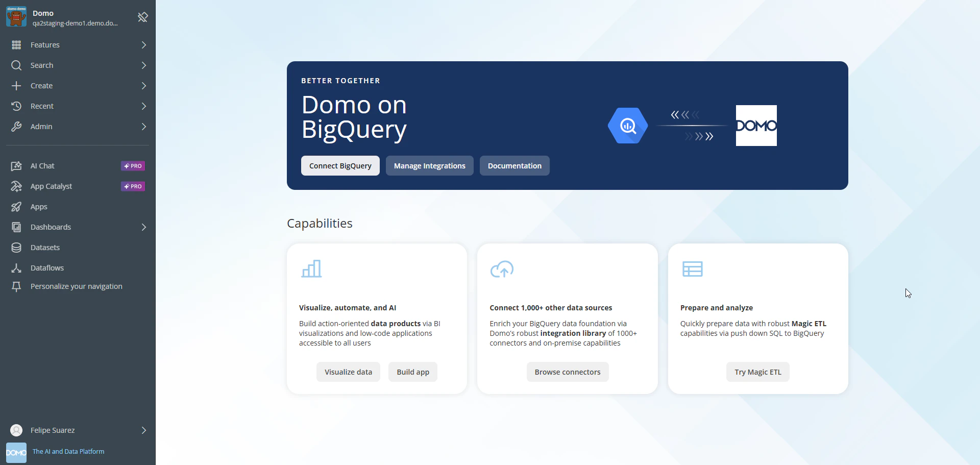Viewport: 980px width, 465px height.
Task: Click Connect 1,000+ other data sources title
Action: [551, 308]
